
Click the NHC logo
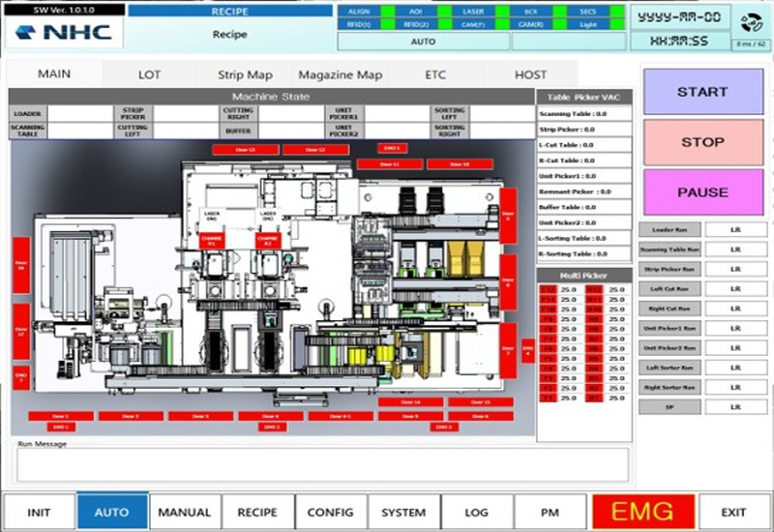64,32
